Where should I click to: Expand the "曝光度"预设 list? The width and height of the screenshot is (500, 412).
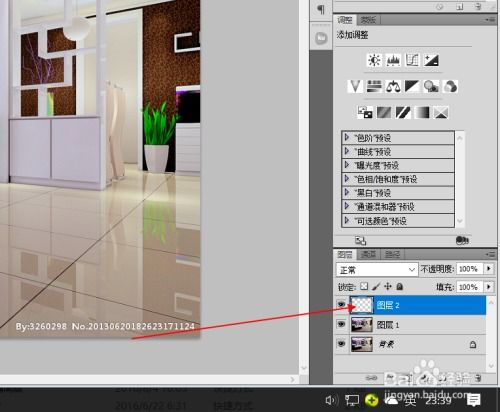point(347,165)
